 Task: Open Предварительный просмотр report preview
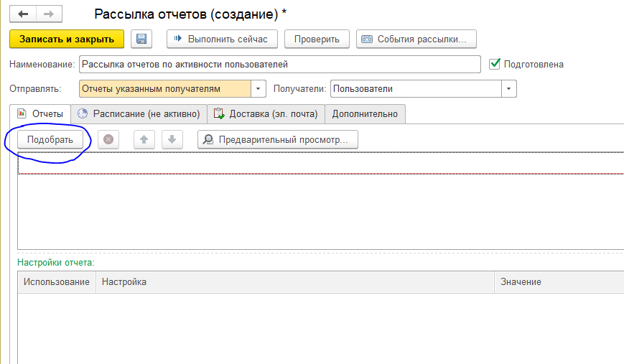pyautogui.click(x=278, y=139)
